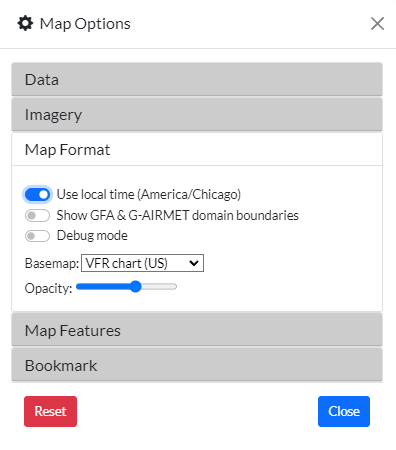The height and width of the screenshot is (450, 396).
Task: Click the blue Close button
Action: click(344, 411)
